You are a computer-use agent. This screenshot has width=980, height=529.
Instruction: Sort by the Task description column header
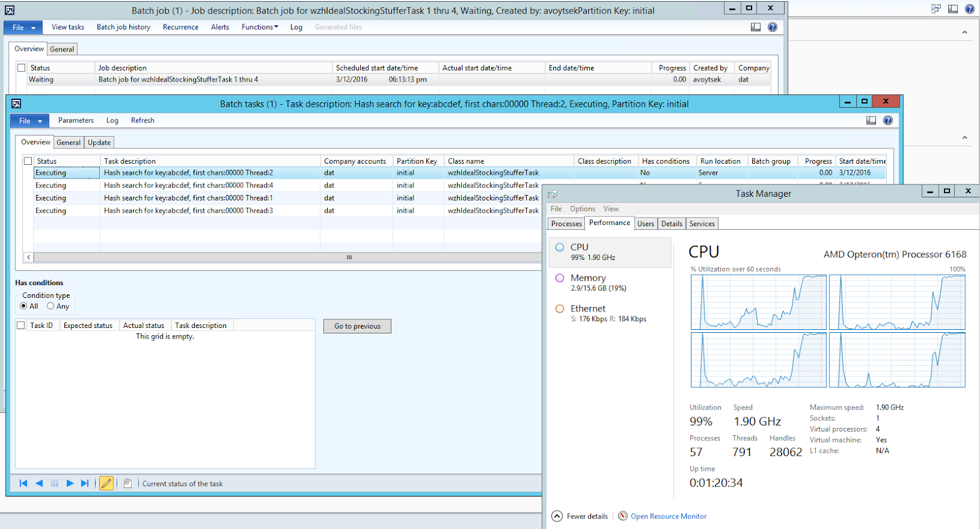tap(210, 161)
